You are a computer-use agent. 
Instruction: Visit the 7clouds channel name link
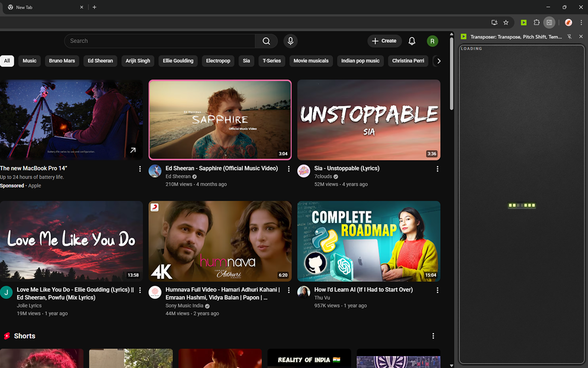323,177
